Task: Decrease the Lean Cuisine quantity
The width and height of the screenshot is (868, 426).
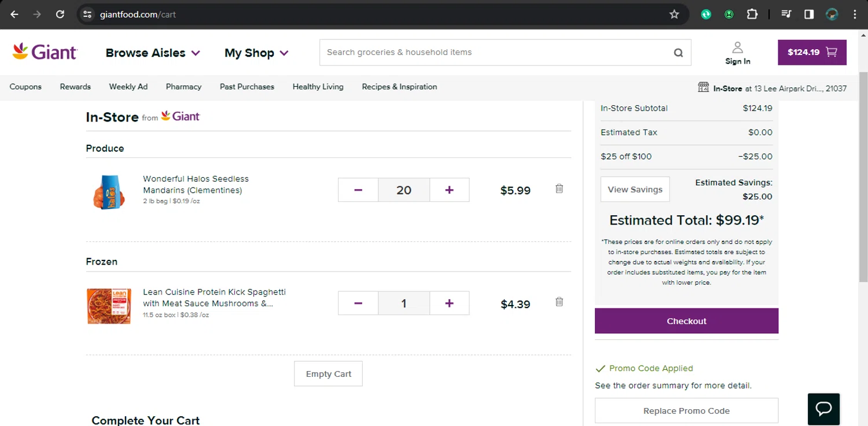Action: click(358, 303)
